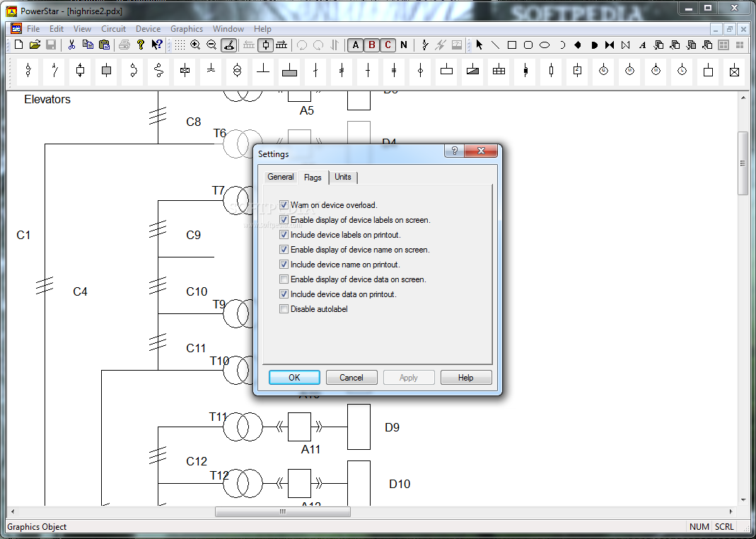Toggle phase C button

click(x=388, y=45)
